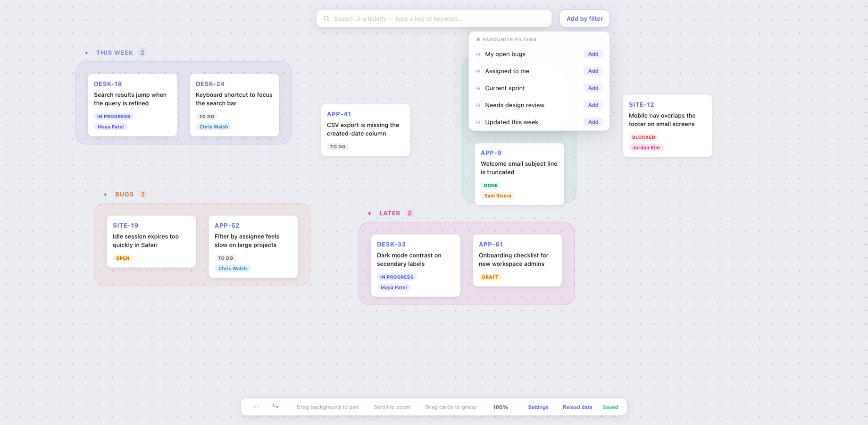868x425 pixels.
Task: Add the Assigned to me filter
Action: 593,71
